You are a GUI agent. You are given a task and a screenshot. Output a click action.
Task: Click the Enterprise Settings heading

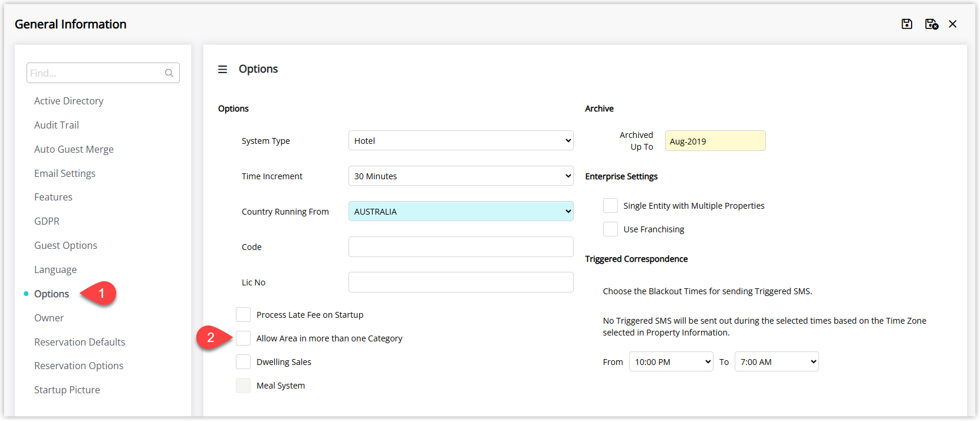coord(621,176)
